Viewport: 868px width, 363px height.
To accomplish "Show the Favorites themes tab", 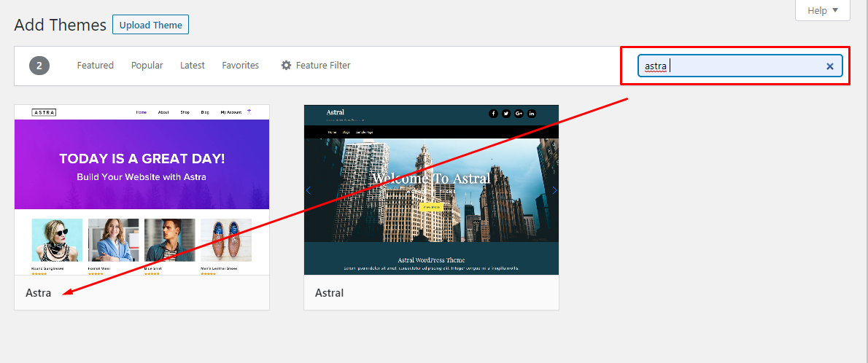I will coord(240,66).
